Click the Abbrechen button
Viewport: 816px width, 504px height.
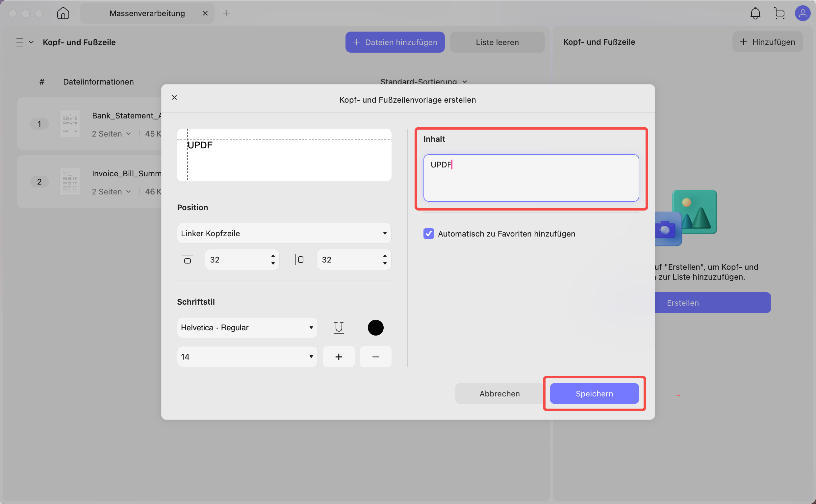[499, 394]
